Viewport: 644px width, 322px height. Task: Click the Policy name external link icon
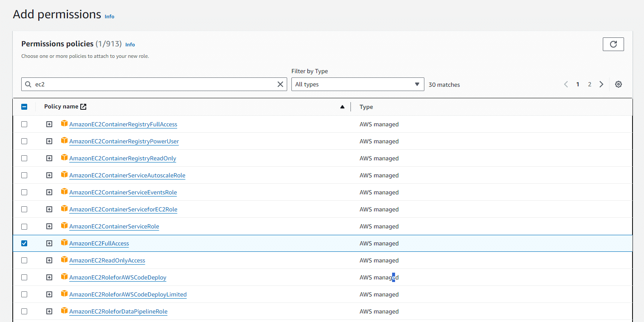[83, 107]
